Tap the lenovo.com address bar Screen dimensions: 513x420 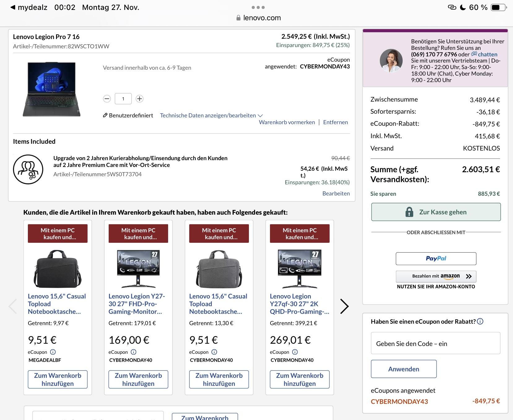click(259, 18)
